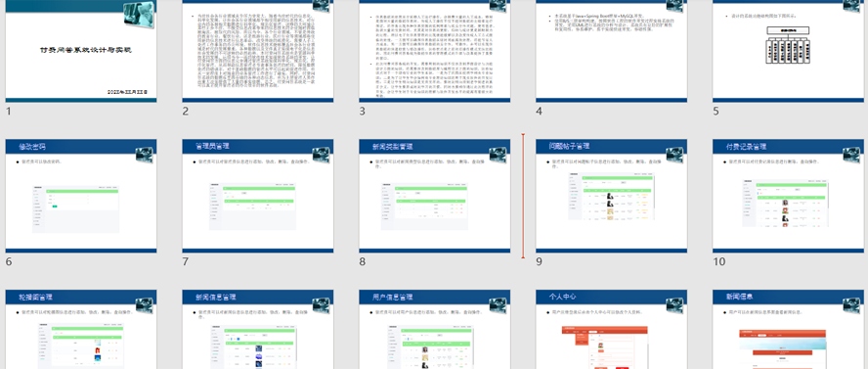
Task: Select the 新闻信息 slide with red screenshot
Action: click(x=788, y=329)
